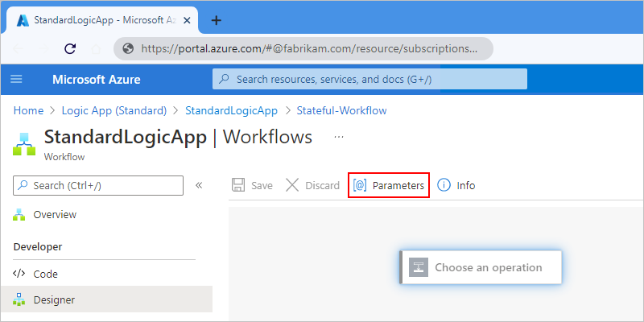Click the sidebar Search (Ctrl+/) field

(98, 186)
